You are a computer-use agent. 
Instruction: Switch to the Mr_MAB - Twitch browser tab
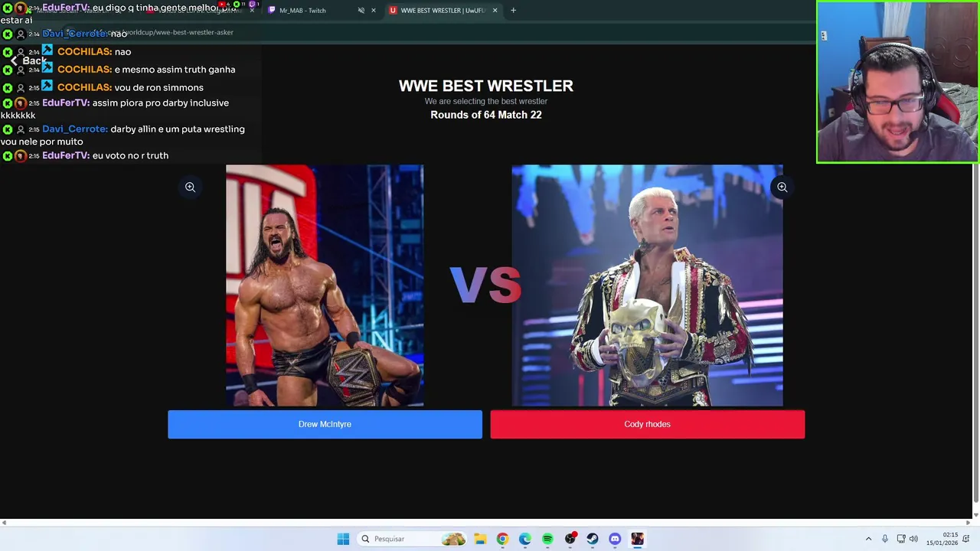point(302,11)
